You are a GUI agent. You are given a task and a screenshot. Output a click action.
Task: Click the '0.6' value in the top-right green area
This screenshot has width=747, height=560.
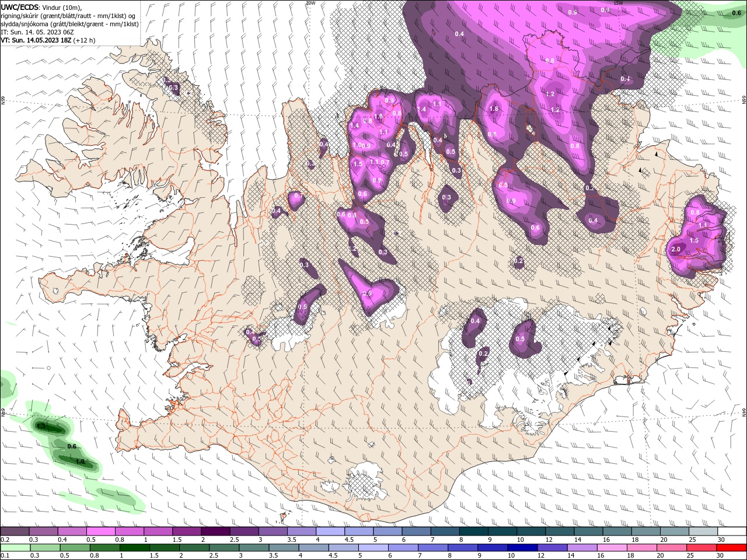pyautogui.click(x=736, y=13)
